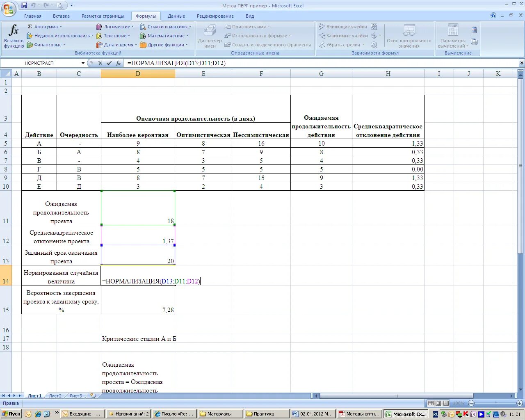Screen dimensions: 525x420
Task: Open the Пуск start menu
Action: click(11, 414)
